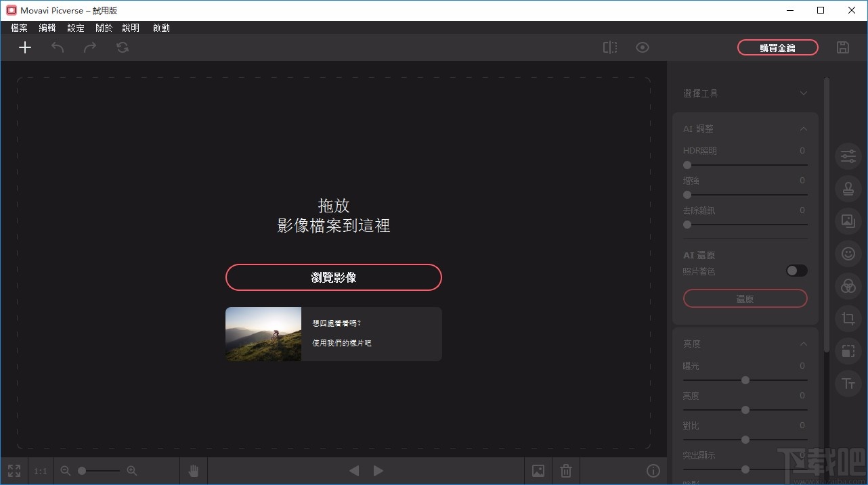
Task: Click the 瀏覽影像 button
Action: (333, 277)
